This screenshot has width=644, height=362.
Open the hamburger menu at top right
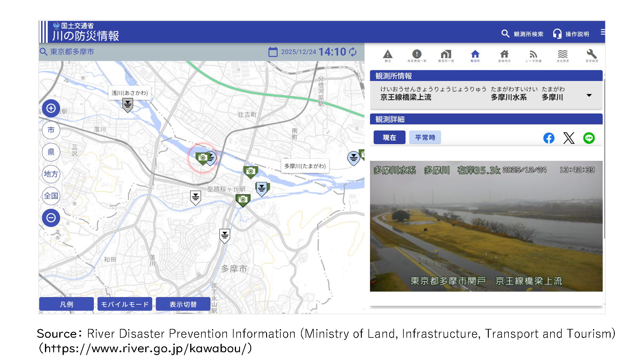click(x=602, y=32)
